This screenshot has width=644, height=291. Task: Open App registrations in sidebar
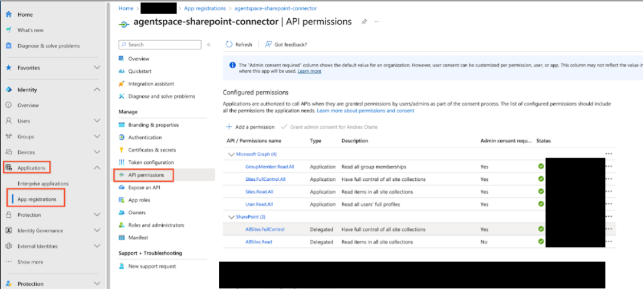[x=37, y=199]
